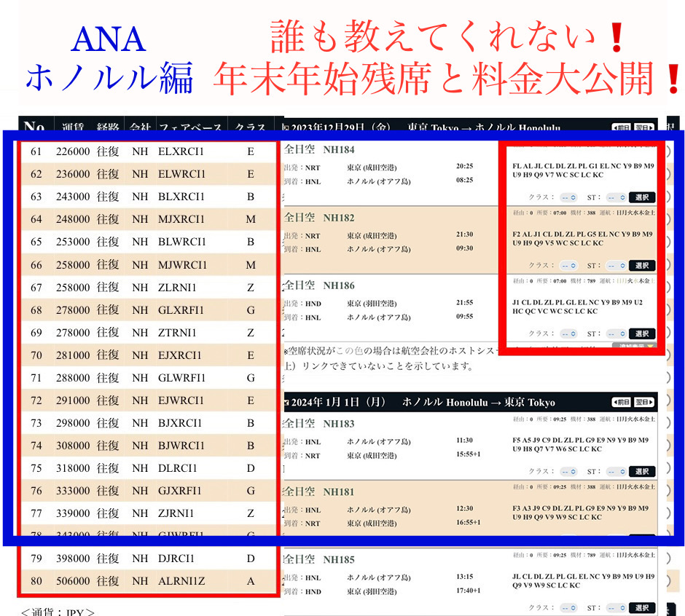Open the クラス dropdown for NH184

[x=569, y=197]
